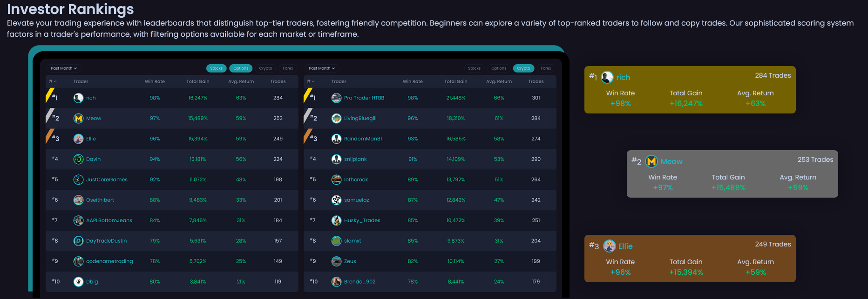Open AAPLBottomJeans trader profile link
The width and height of the screenshot is (868, 299).
point(109,220)
